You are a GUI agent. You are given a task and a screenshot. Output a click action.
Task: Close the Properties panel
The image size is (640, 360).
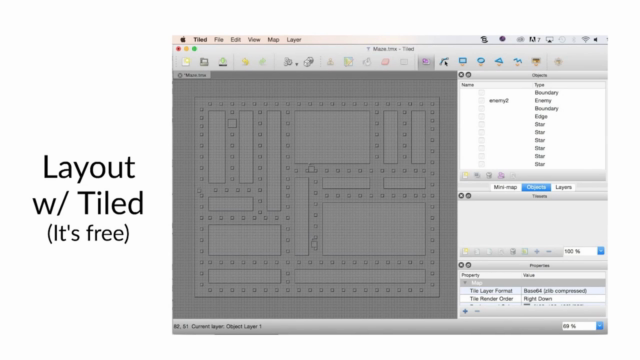[461, 265]
